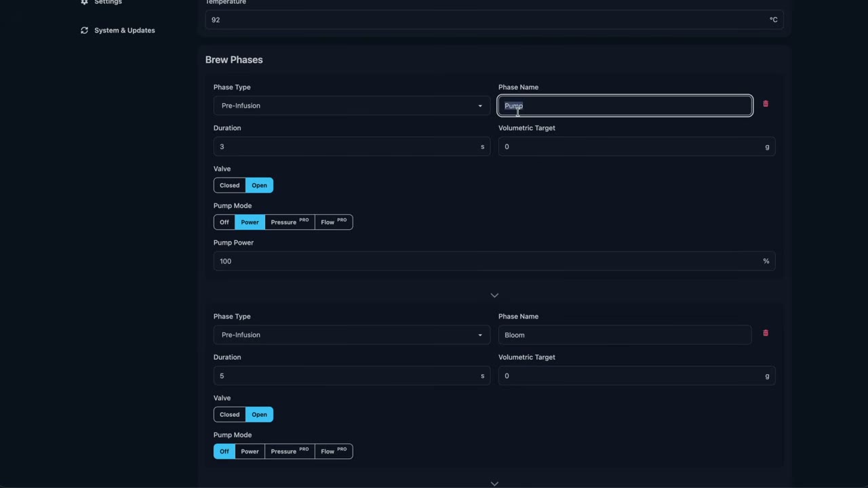The height and width of the screenshot is (488, 868).
Task: Edit Bloom phase Volumetric Target field
Action: [637, 375]
